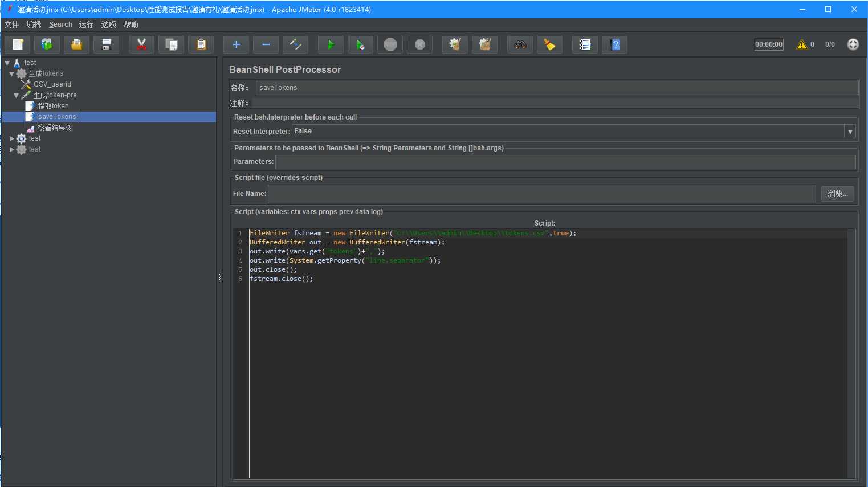Open the 选项 menu

[108, 24]
